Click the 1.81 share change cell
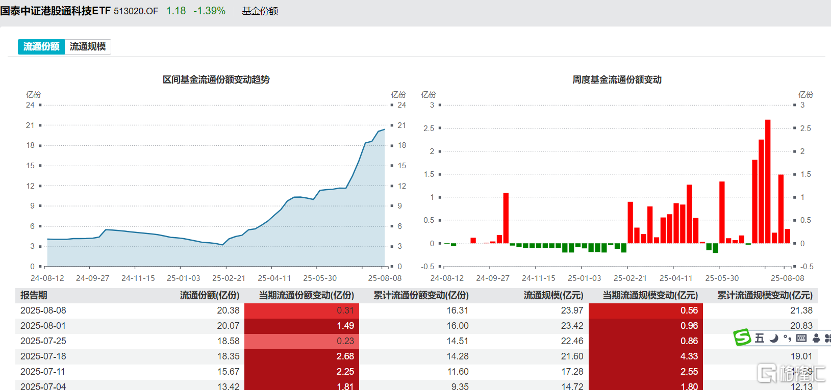The width and height of the screenshot is (832, 390). (301, 385)
